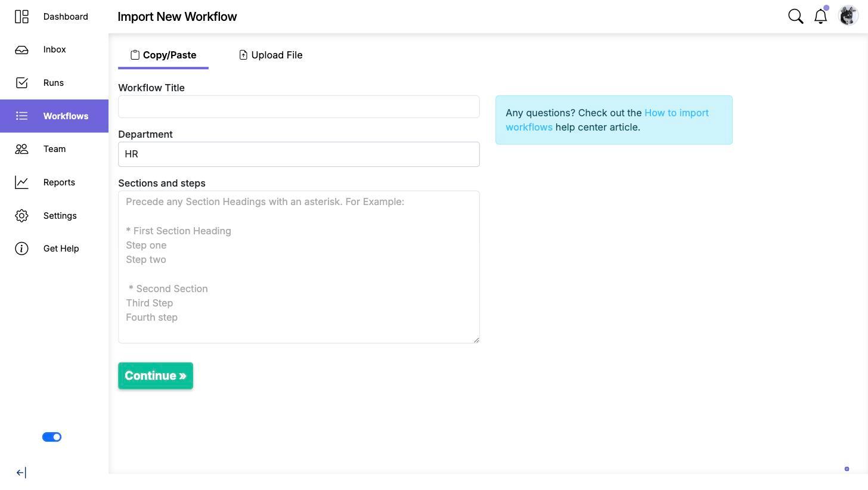Open search with the magnifier icon
Viewport: 868px width, 490px height.
(796, 16)
